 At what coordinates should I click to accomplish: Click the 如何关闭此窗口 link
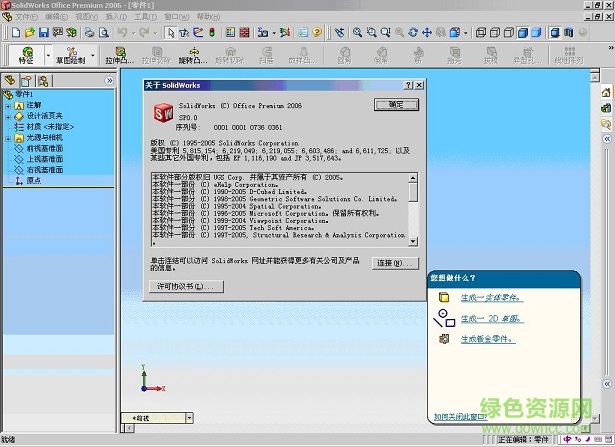click(x=460, y=416)
